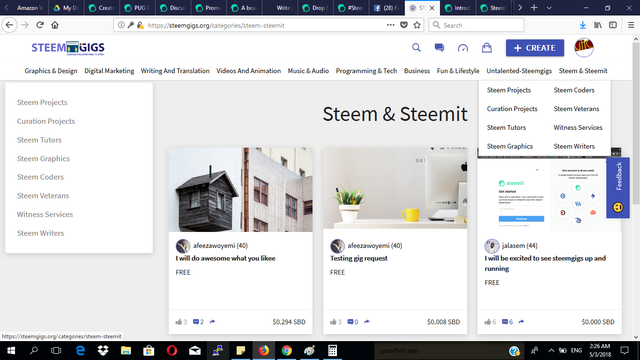Image resolution: width=640 pixels, height=360 pixels.
Task: Open Opera from the taskbar
Action: pyautogui.click(x=172, y=351)
